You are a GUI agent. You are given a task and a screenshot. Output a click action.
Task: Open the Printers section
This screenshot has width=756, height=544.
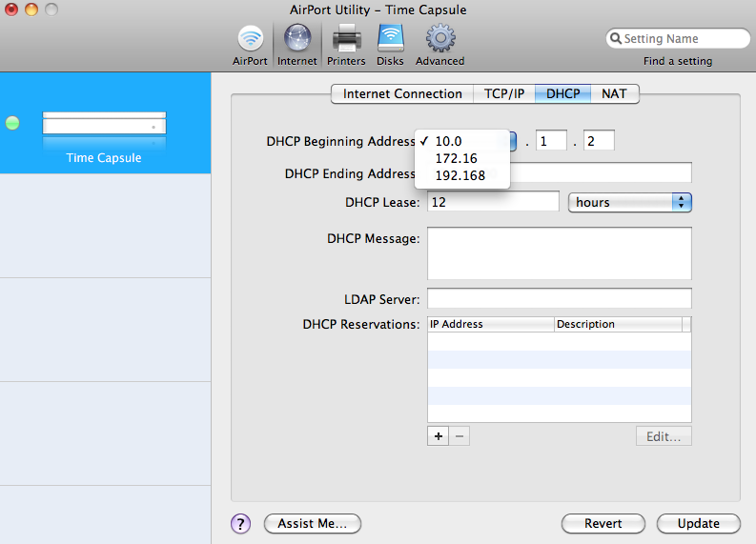346,46
